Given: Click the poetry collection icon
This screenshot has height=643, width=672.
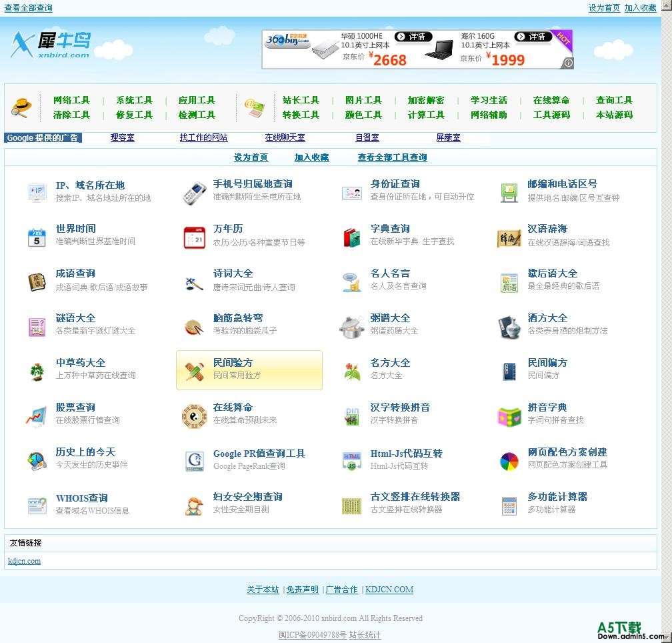Looking at the screenshot, I should coord(194,283).
